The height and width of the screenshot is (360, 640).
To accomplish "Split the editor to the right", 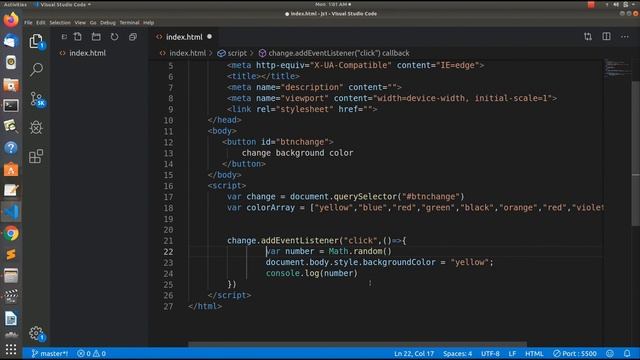I will point(607,37).
